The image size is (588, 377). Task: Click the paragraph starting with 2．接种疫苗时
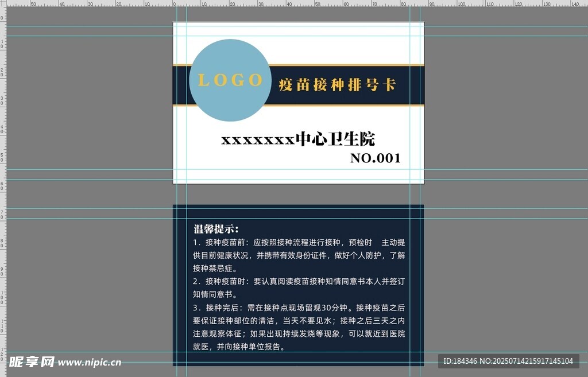click(x=299, y=287)
